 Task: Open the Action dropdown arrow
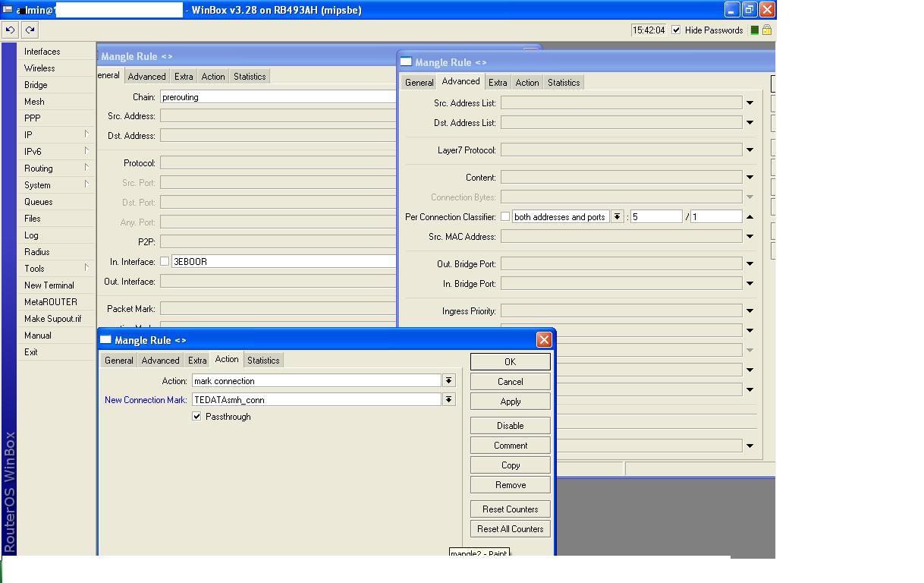click(449, 381)
